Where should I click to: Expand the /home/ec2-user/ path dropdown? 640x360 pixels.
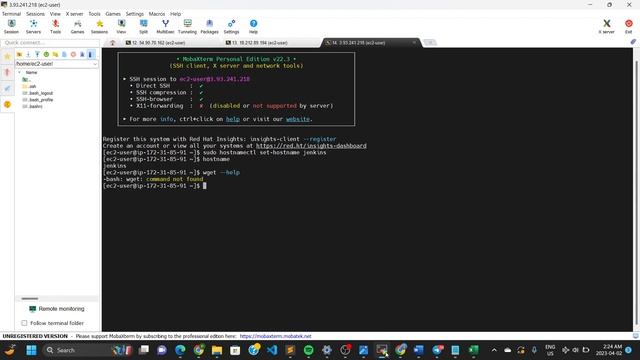95,64
